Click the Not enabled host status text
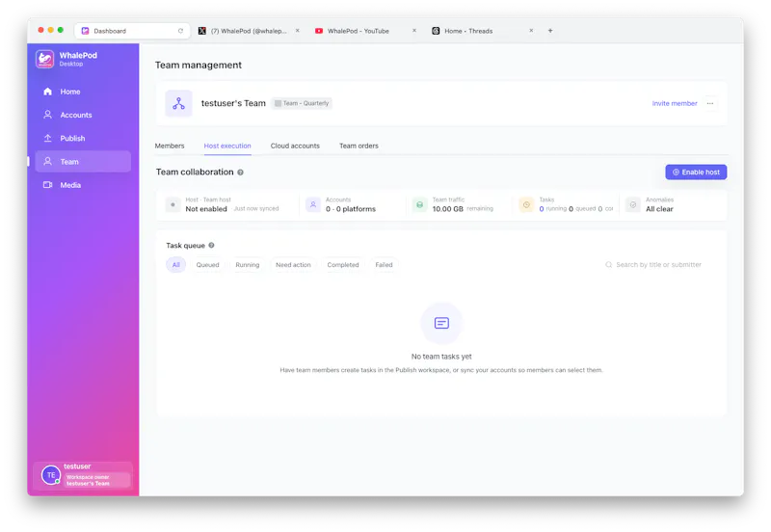Screen dimensions: 771x532 click(x=206, y=209)
